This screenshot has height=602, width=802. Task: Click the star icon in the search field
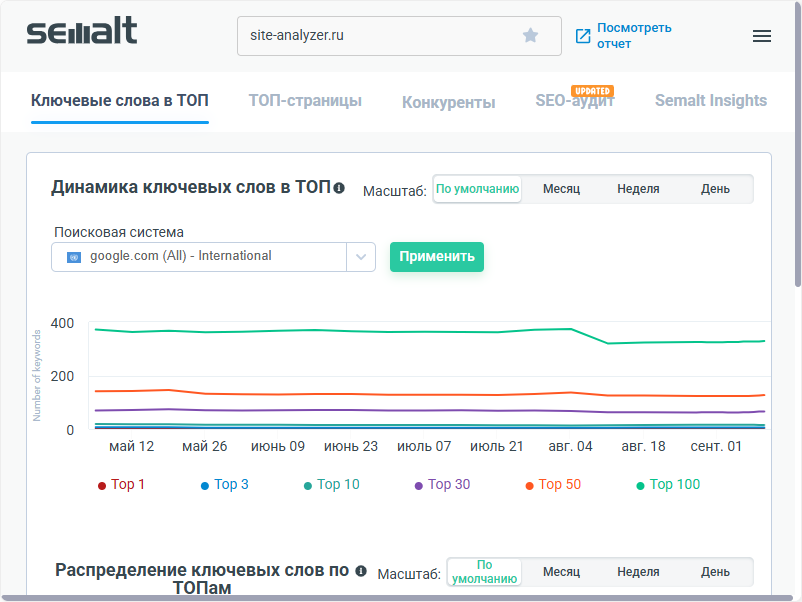(530, 35)
